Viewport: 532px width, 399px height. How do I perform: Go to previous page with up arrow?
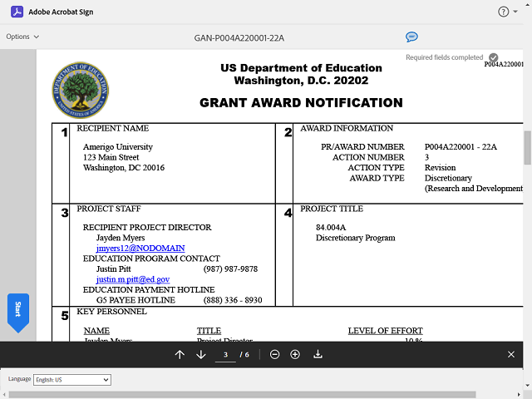tap(180, 355)
